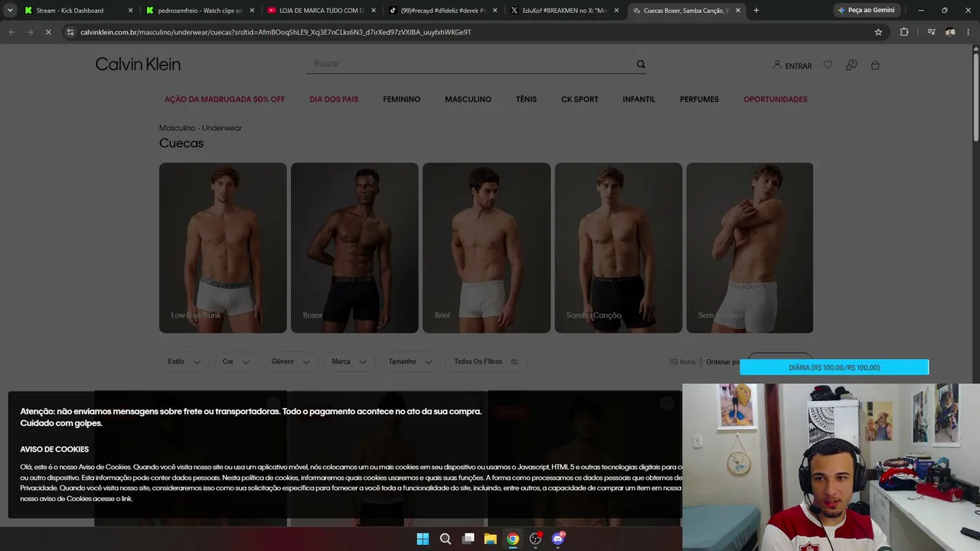Switch to the TikTok #recayd tab
This screenshot has width=980, height=551.
(x=442, y=11)
